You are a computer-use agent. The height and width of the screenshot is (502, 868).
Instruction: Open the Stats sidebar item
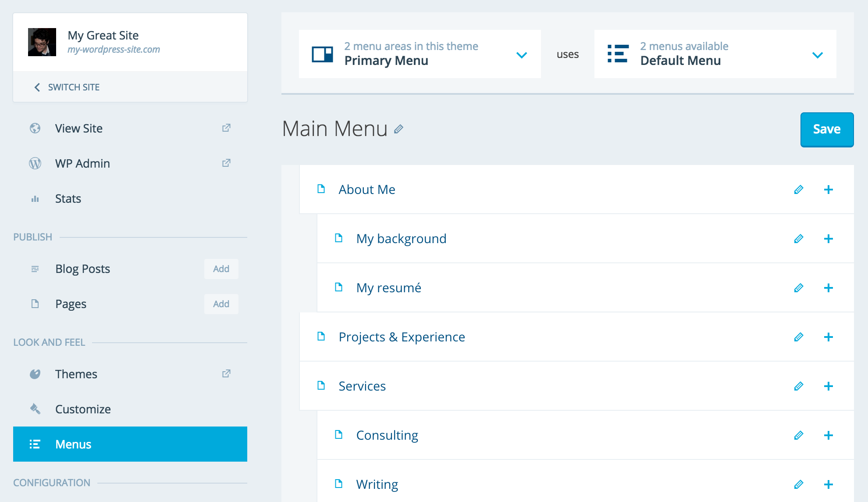click(x=68, y=198)
